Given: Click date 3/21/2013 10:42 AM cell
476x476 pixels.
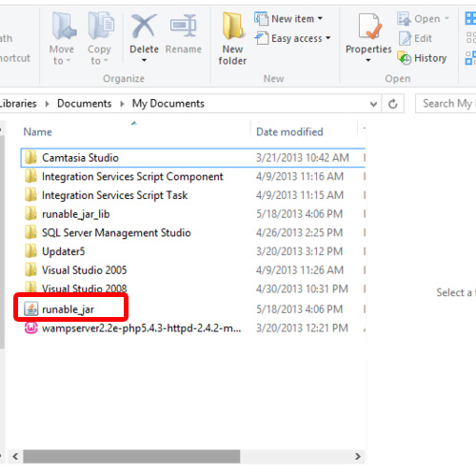Looking at the screenshot, I should coord(303,158).
